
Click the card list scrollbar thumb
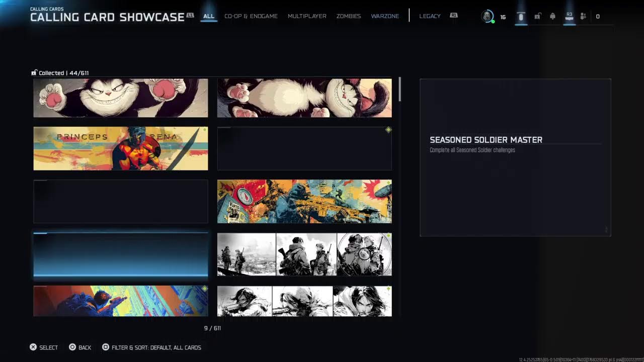[x=400, y=89]
